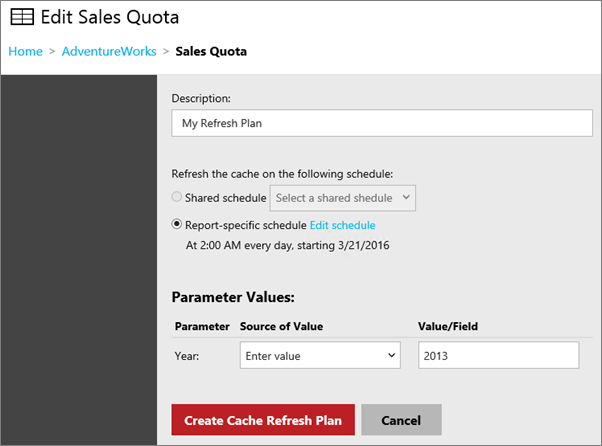Click the Sales Quota breadcrumb item

(211, 51)
